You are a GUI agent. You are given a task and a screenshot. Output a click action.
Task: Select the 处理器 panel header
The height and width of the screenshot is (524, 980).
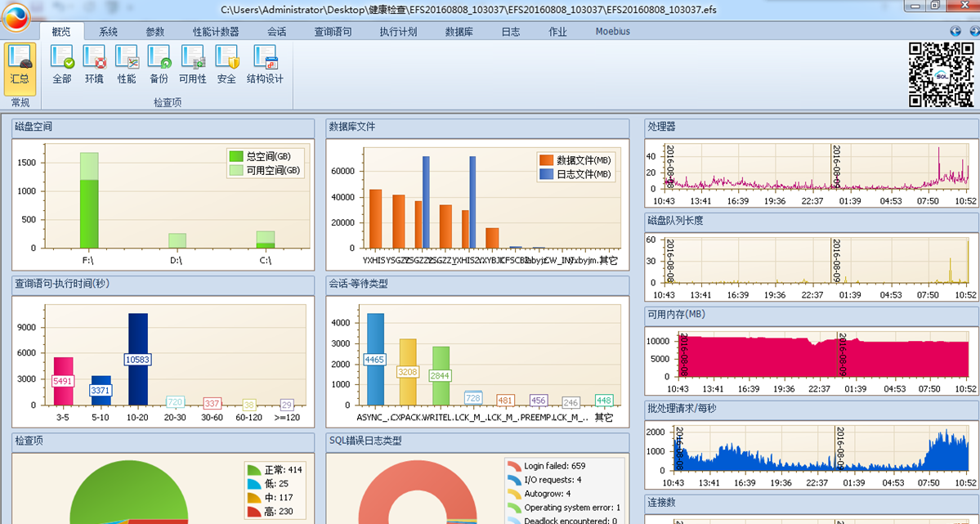pyautogui.click(x=812, y=128)
